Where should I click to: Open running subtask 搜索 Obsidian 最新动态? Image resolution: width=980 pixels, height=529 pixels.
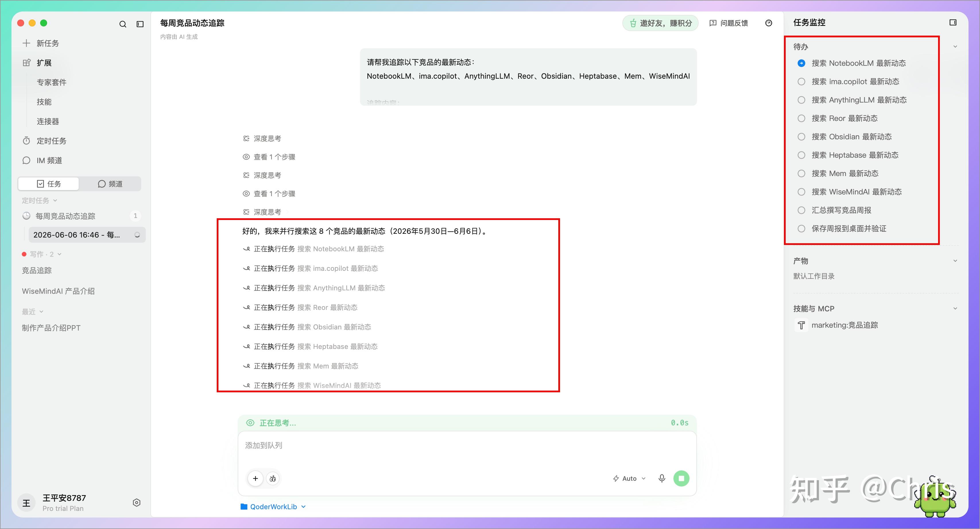click(307, 327)
